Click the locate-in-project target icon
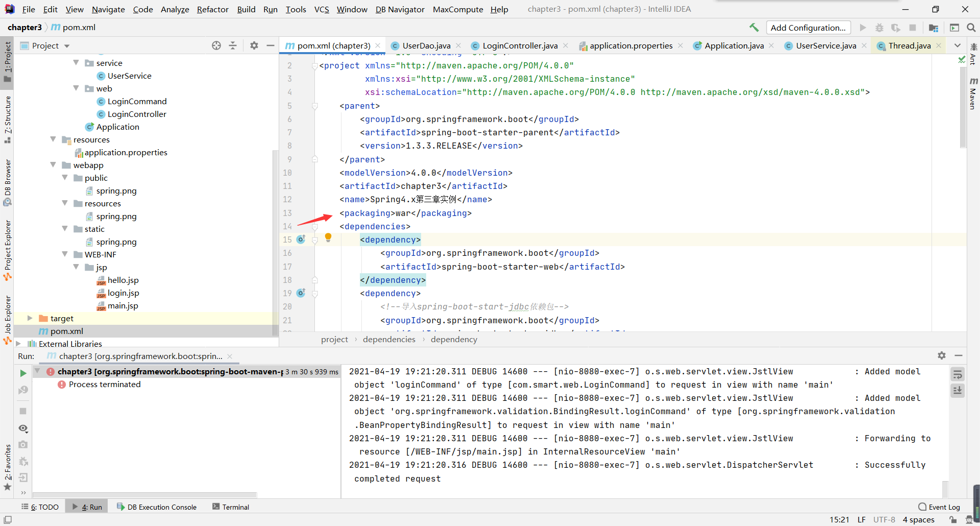The width and height of the screenshot is (980, 526). pos(216,45)
